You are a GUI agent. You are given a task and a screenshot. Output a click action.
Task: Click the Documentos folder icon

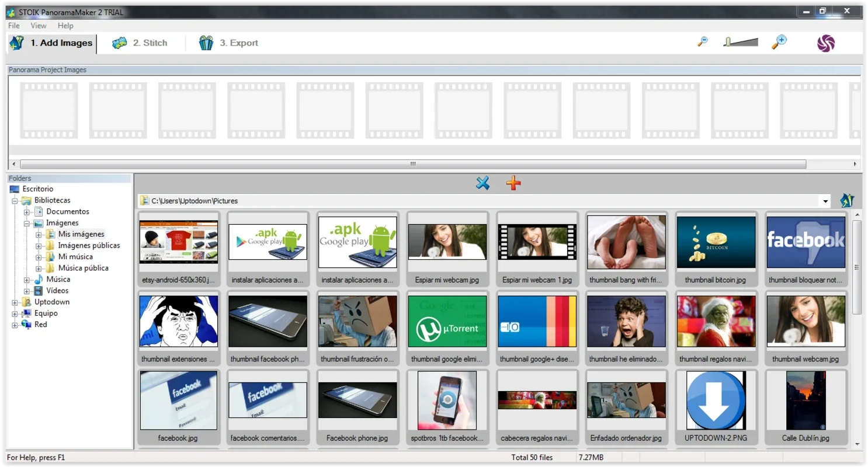coord(38,212)
